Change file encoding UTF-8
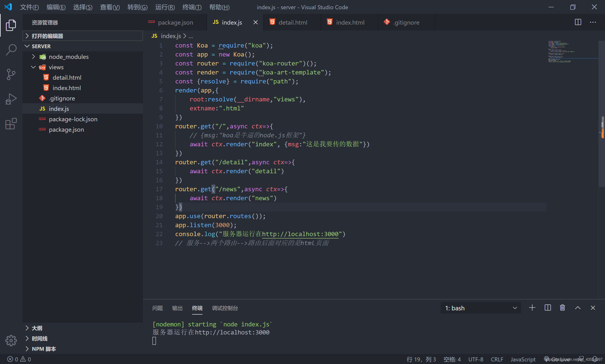 tap(476, 359)
